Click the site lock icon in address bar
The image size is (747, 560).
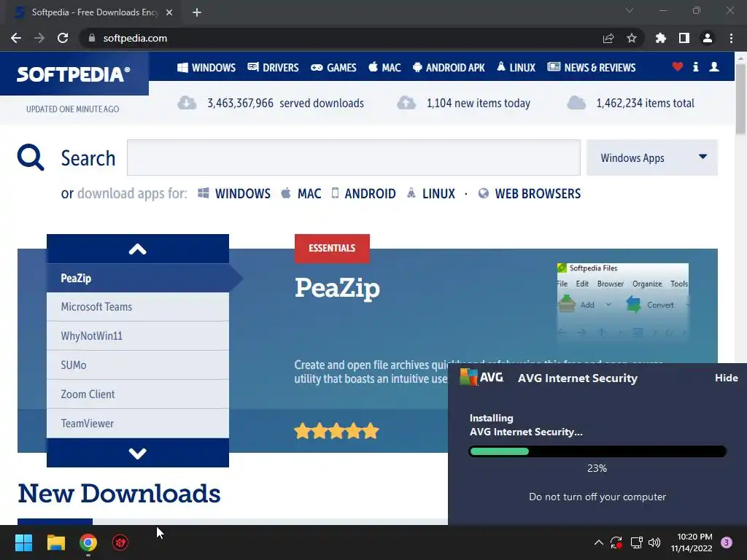[92, 38]
